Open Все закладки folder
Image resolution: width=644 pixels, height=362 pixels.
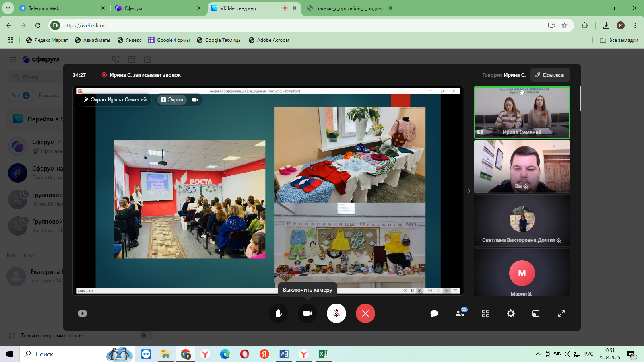coord(619,40)
